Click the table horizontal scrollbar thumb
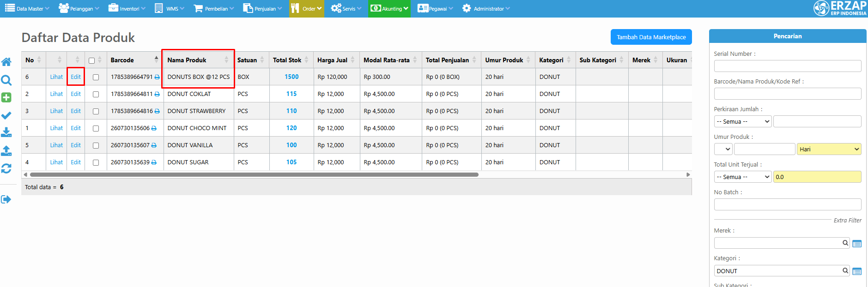 [254, 174]
